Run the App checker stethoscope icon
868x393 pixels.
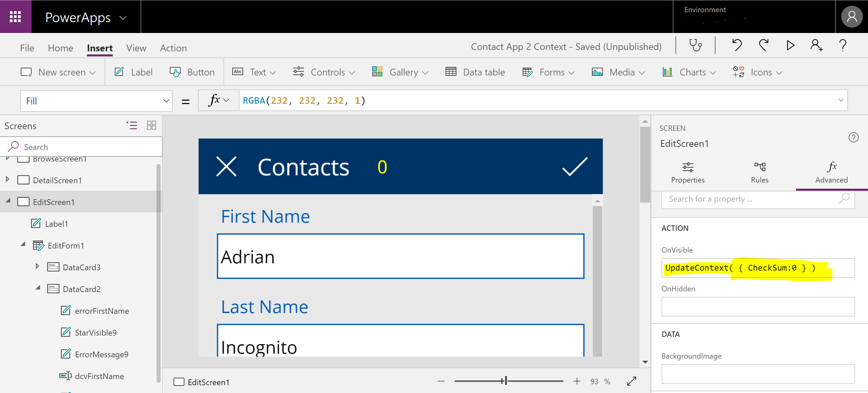tap(695, 46)
